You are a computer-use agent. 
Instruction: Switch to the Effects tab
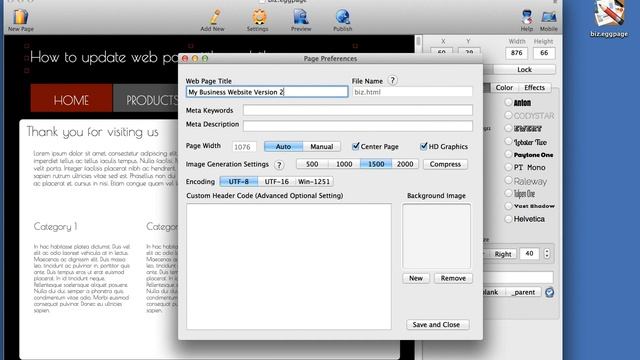(534, 88)
